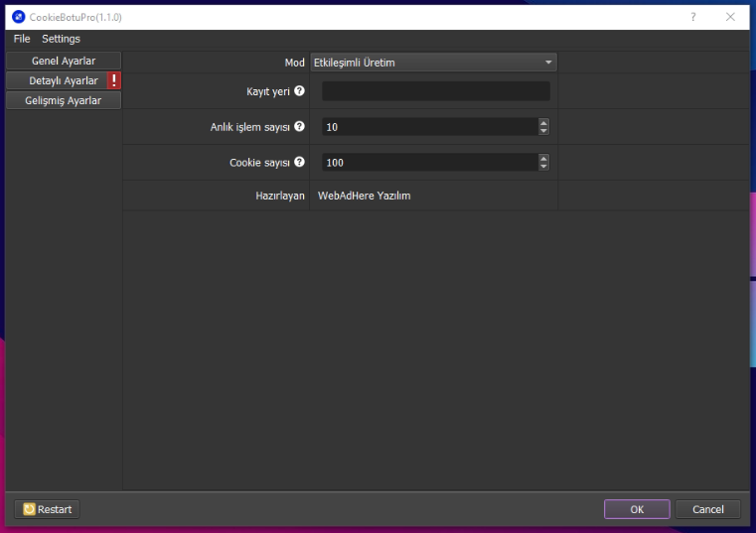Click the Cancel button
The height and width of the screenshot is (533, 756).
pyautogui.click(x=708, y=509)
